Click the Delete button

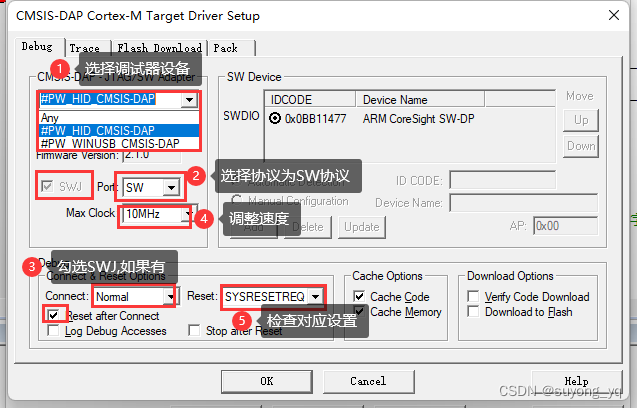308,227
